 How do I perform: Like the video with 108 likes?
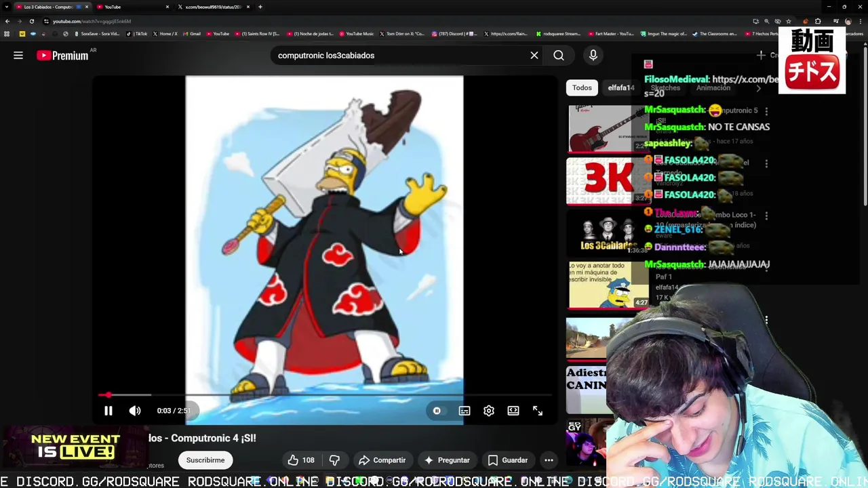[301, 460]
